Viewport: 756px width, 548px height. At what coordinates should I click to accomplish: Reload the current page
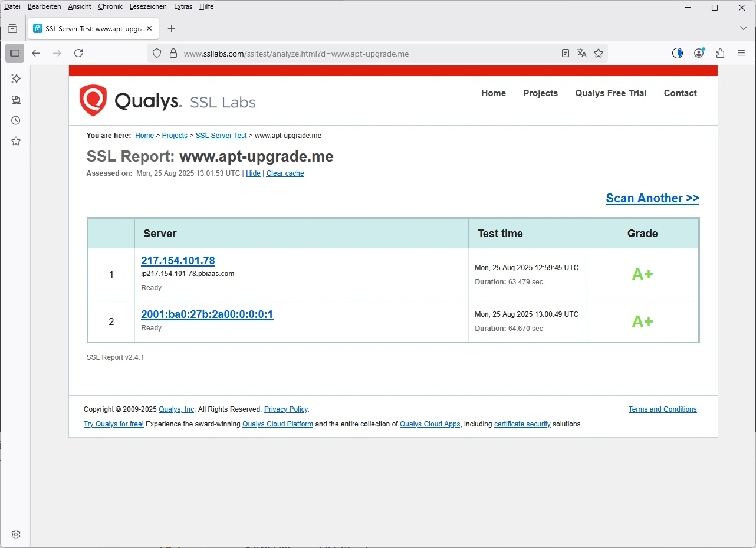point(78,53)
